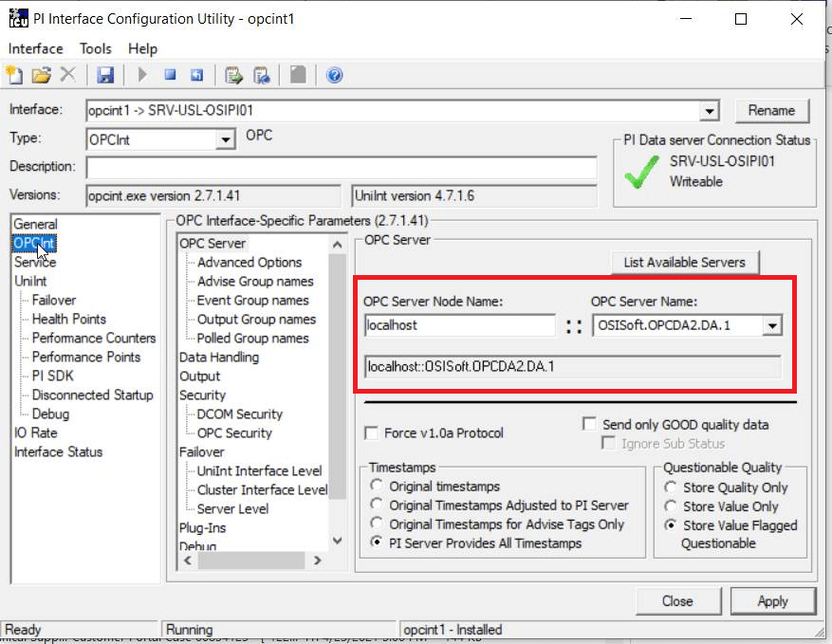Select Service in left navigation list
This screenshot has height=644, width=832.
tap(35, 262)
